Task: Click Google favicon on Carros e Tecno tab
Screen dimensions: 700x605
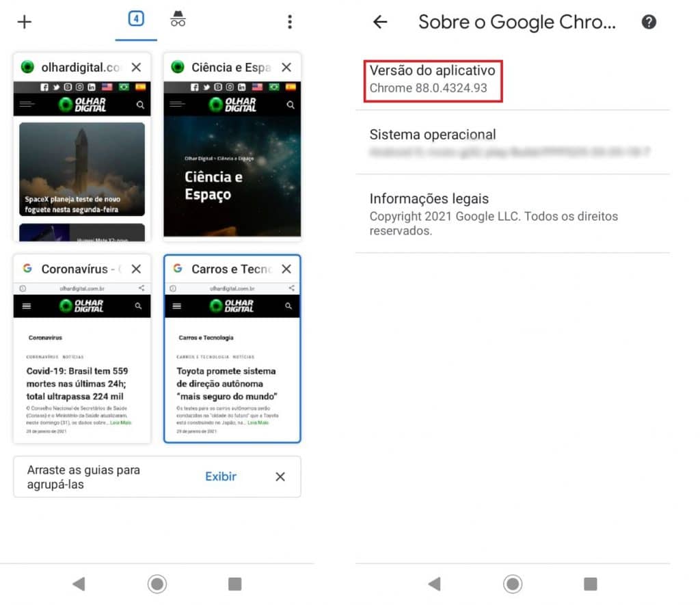Action: (x=178, y=269)
